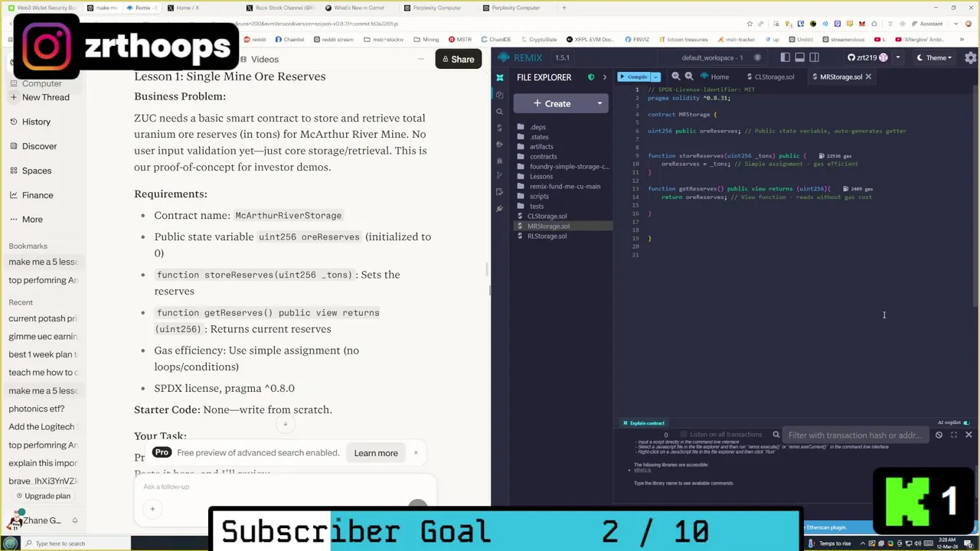Expand the Lessons folder
This screenshot has width=980, height=551.
(x=541, y=176)
